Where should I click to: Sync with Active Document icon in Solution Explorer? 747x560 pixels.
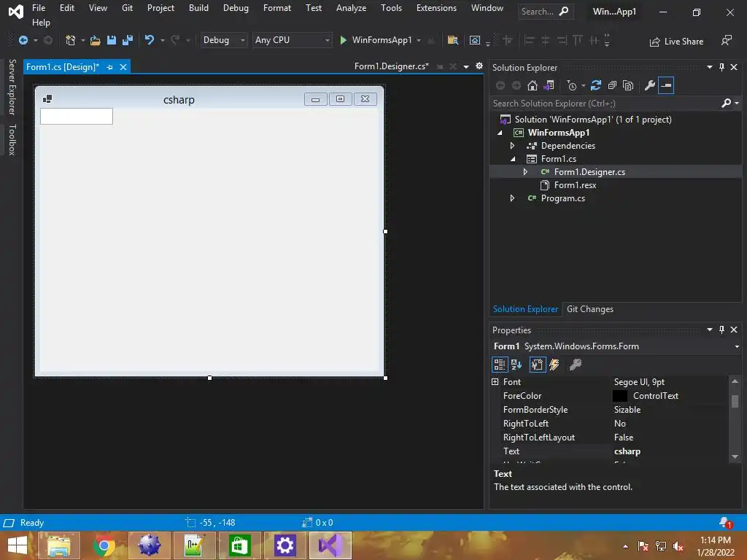(x=595, y=86)
